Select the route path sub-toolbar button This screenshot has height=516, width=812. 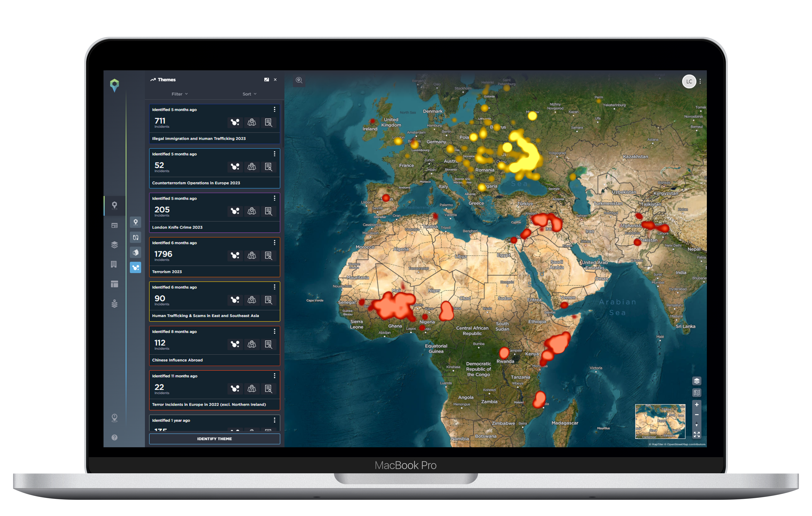pos(136,237)
